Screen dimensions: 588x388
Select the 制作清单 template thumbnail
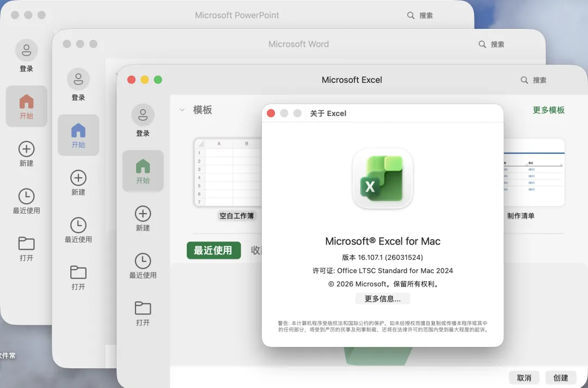coord(534,172)
